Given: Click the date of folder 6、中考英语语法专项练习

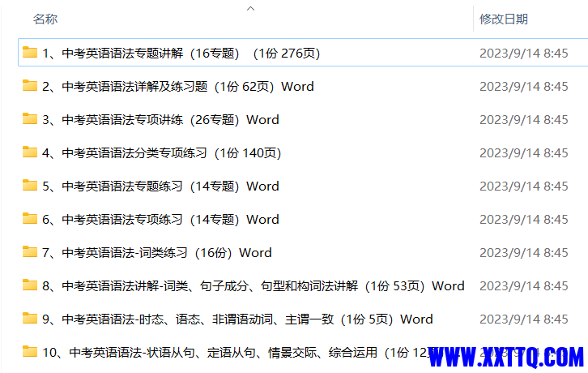Looking at the screenshot, I should 524,220.
